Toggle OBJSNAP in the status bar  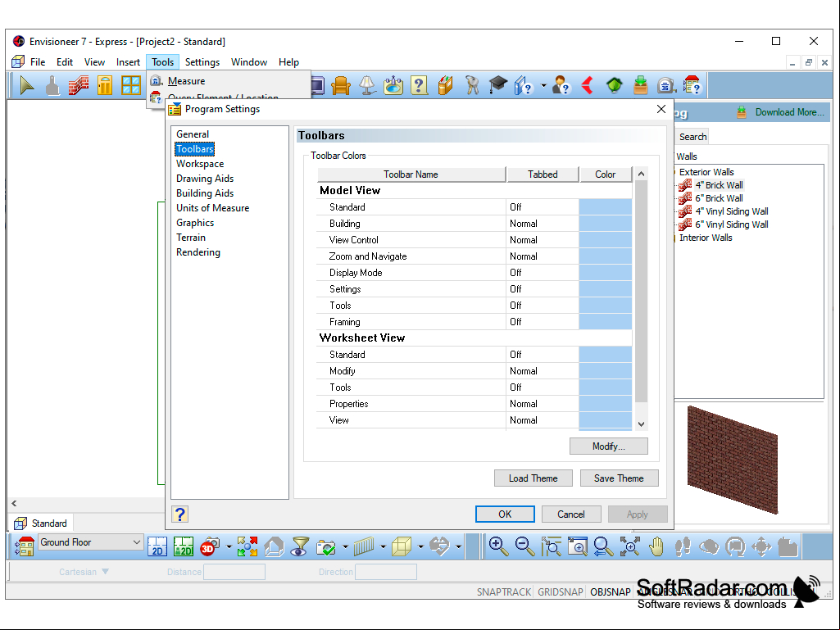click(611, 592)
